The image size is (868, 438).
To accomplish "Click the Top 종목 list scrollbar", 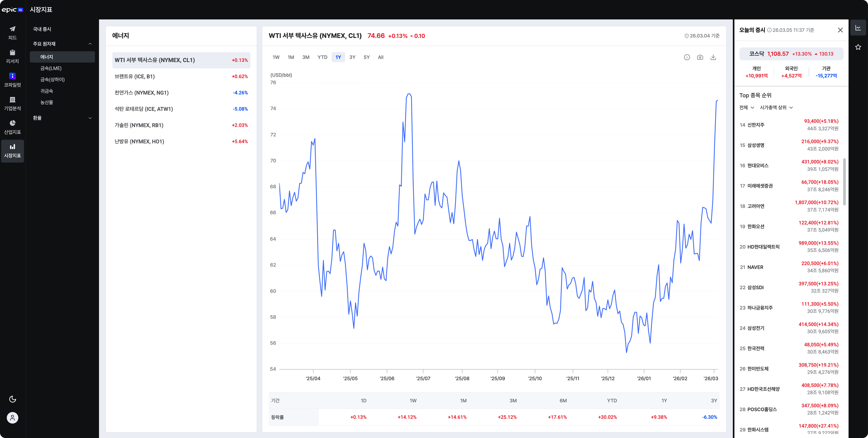I will [844, 182].
